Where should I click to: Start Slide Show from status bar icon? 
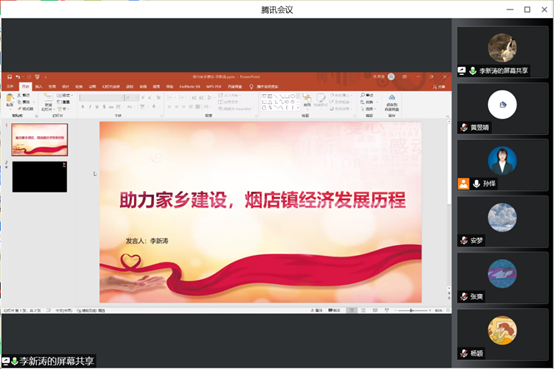387,310
